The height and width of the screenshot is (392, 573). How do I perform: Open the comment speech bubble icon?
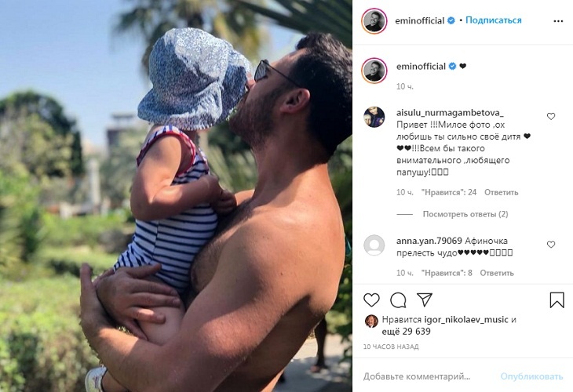click(398, 300)
